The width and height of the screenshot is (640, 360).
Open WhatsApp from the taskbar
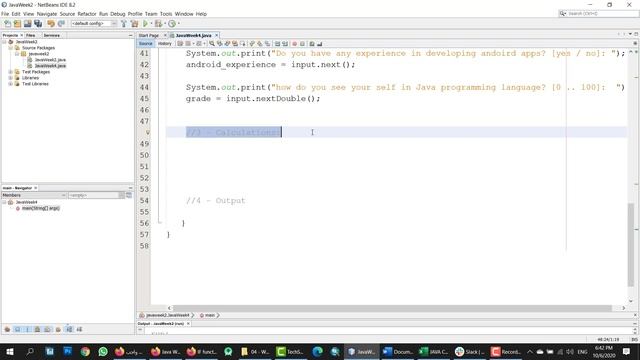[103, 351]
